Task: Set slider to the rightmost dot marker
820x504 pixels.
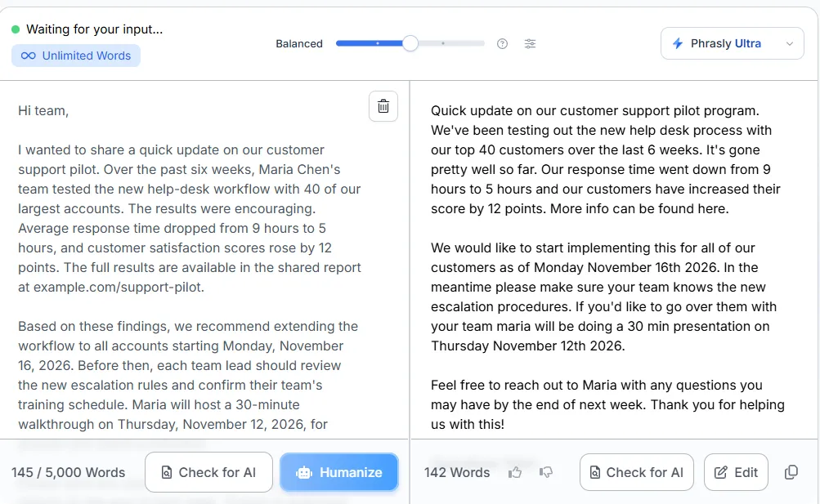Action: (443, 43)
